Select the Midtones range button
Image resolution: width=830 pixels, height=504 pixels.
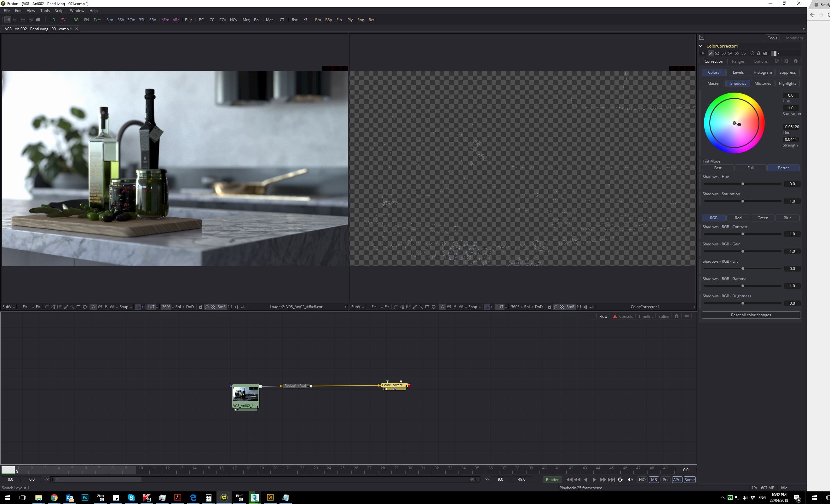763,83
